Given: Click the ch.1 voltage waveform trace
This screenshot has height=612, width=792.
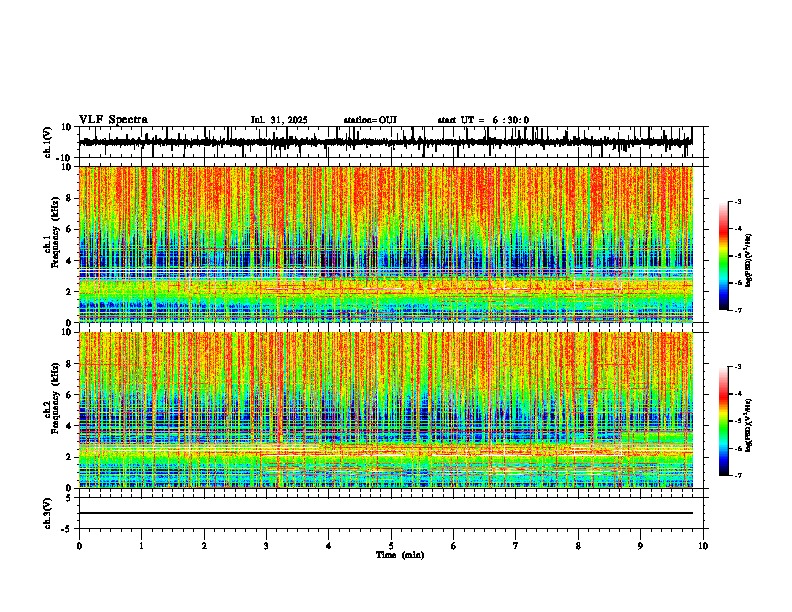Looking at the screenshot, I should pos(385,142).
